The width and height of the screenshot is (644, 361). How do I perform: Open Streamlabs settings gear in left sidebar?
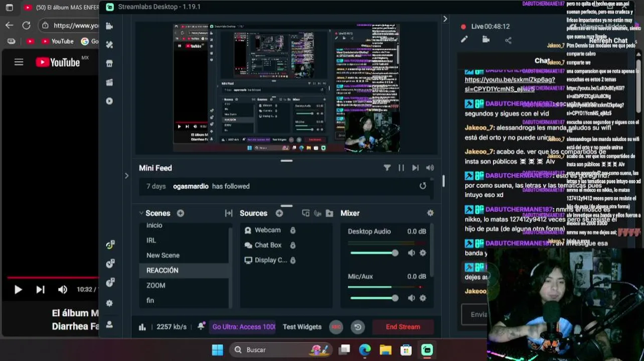point(109,303)
